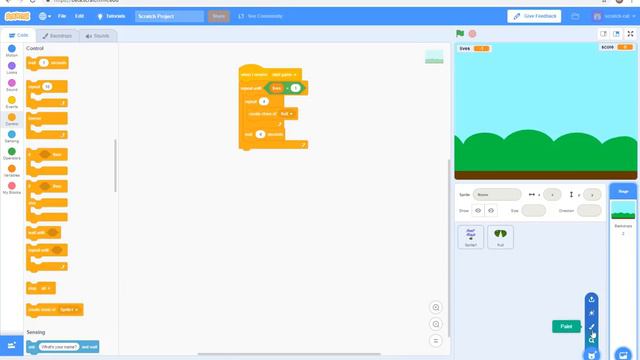640x360 pixels.
Task: Edit the Scratch Project title field
Action: [169, 16]
